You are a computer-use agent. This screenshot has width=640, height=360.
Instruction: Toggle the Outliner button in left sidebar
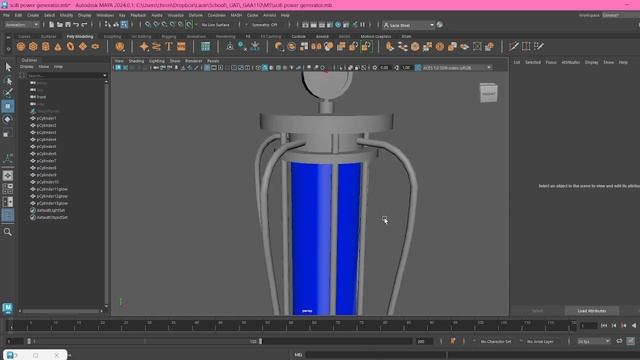pyautogui.click(x=8, y=215)
